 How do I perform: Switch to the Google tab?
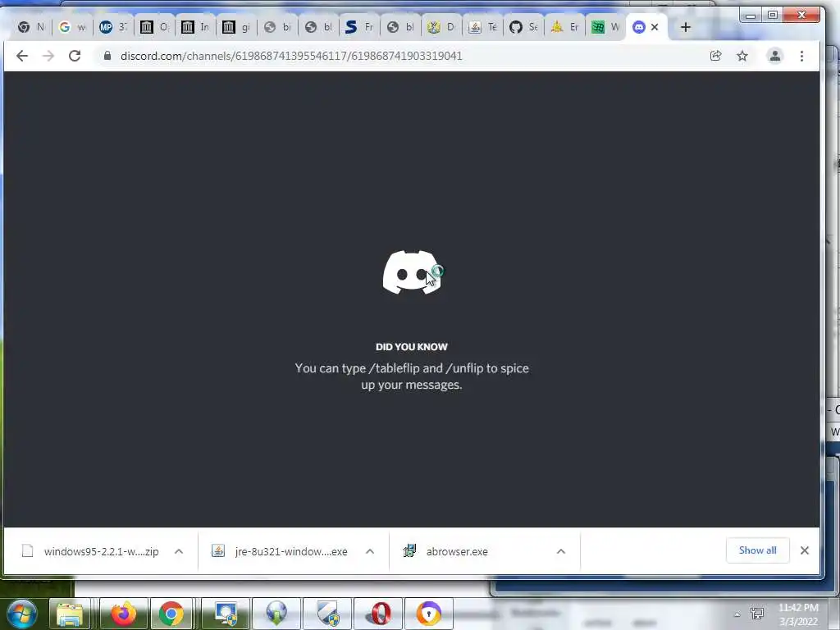click(72, 27)
